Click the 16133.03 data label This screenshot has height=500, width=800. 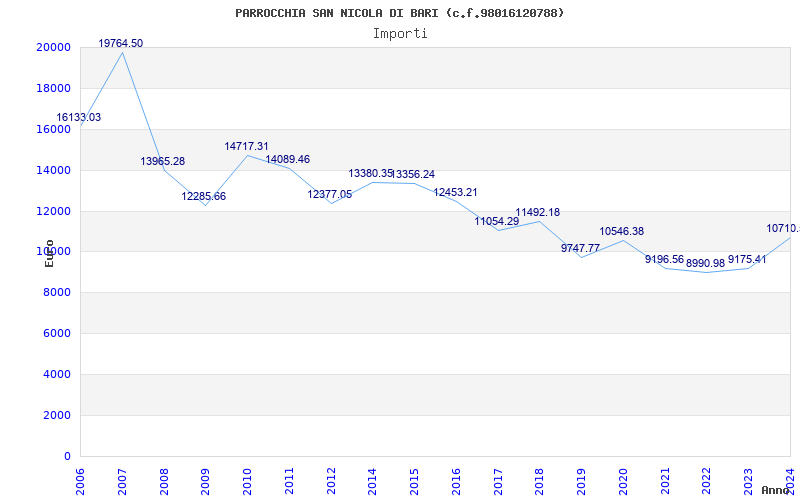point(79,117)
